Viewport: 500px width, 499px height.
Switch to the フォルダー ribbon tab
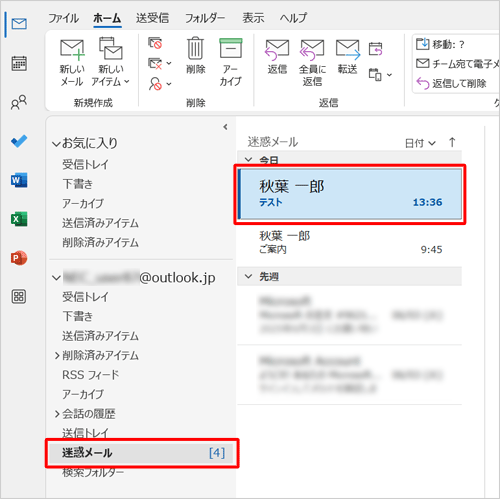(x=205, y=18)
